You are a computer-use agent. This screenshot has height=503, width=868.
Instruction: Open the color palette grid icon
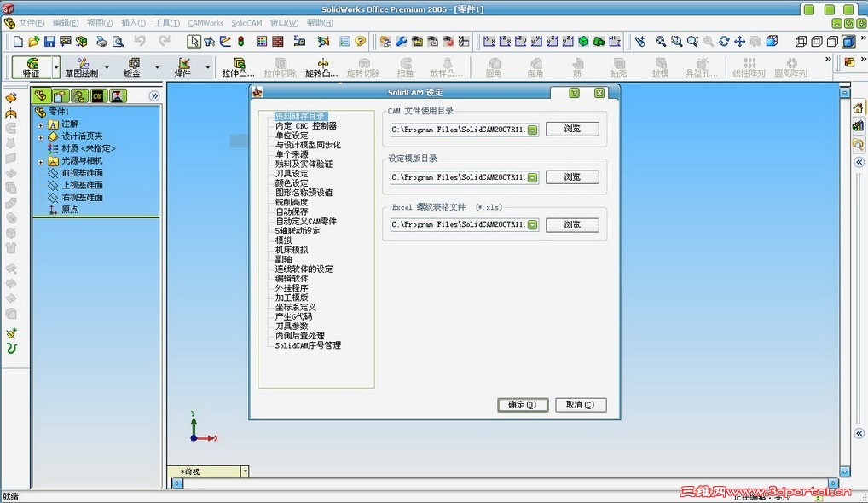pyautogui.click(x=262, y=42)
